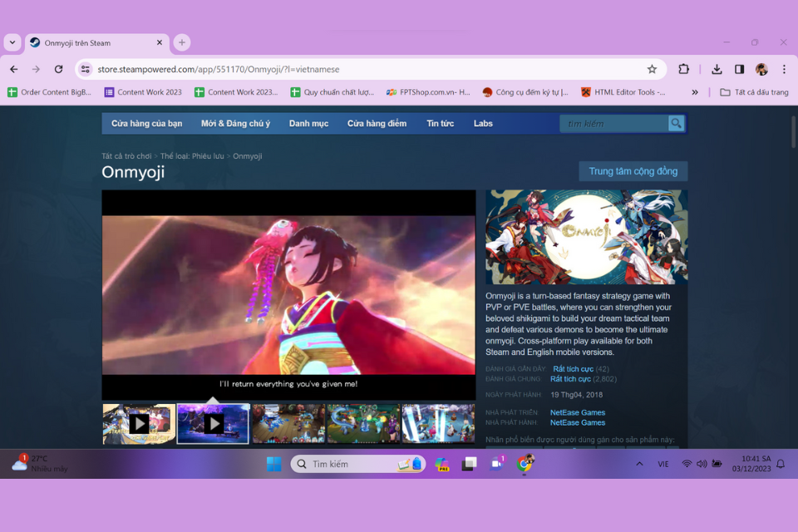Open the browser downloads icon

717,69
